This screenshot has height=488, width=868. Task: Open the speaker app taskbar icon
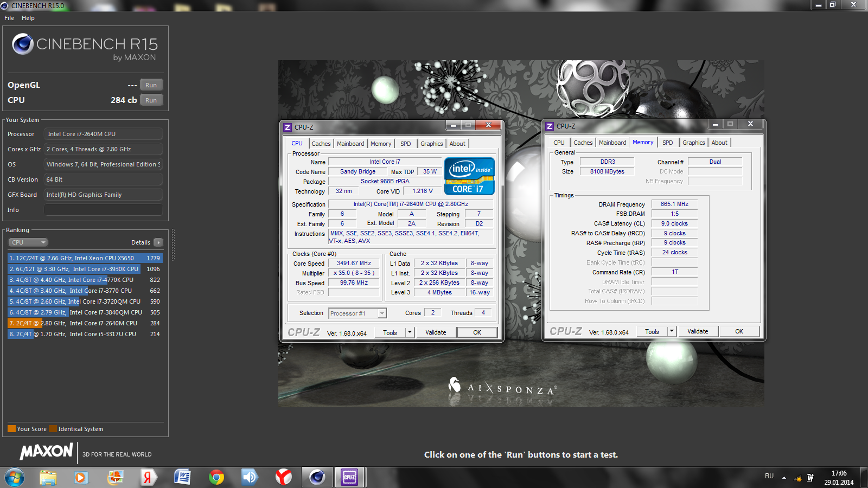(x=250, y=477)
